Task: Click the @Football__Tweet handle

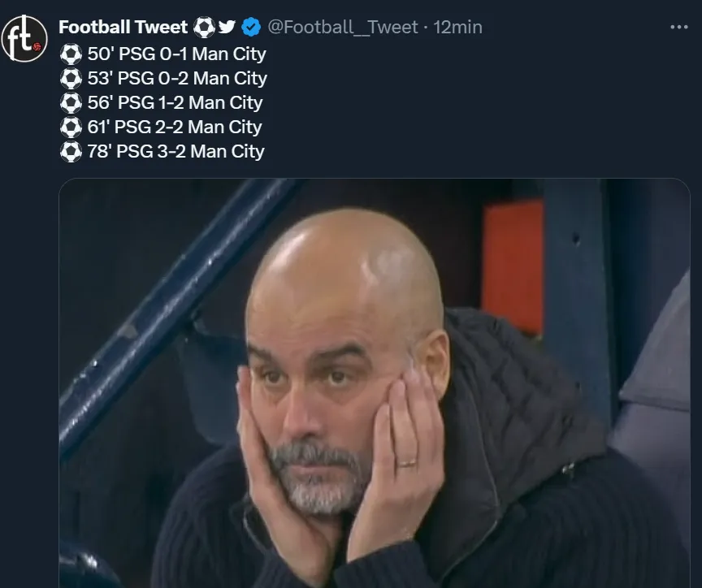Action: click(x=342, y=28)
